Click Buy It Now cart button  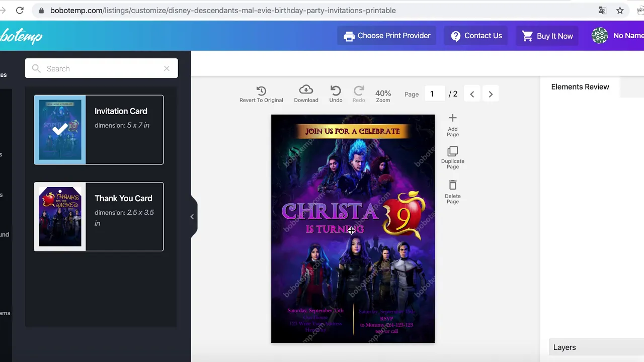[547, 36]
